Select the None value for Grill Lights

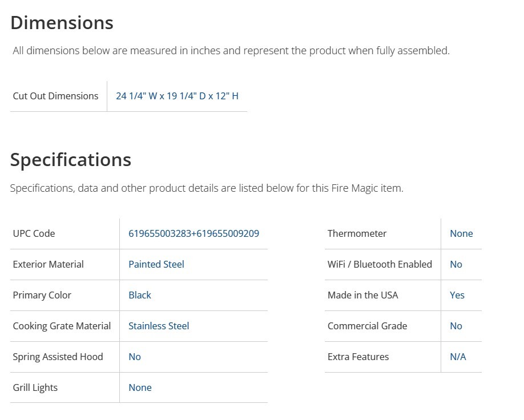pos(140,387)
